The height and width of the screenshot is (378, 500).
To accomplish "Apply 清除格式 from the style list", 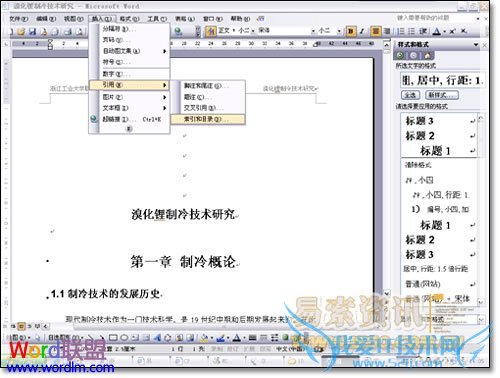I will click(x=439, y=165).
